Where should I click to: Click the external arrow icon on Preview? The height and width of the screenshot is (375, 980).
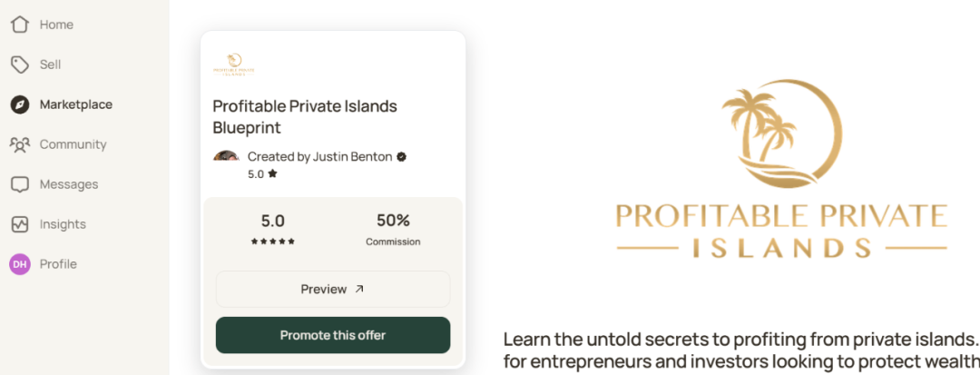pyautogui.click(x=359, y=290)
